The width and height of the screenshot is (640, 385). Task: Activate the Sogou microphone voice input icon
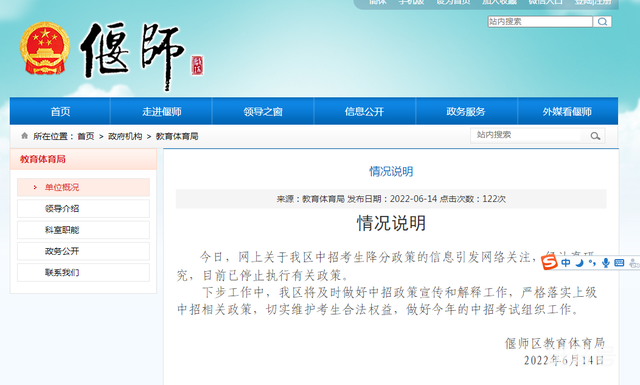click(606, 263)
